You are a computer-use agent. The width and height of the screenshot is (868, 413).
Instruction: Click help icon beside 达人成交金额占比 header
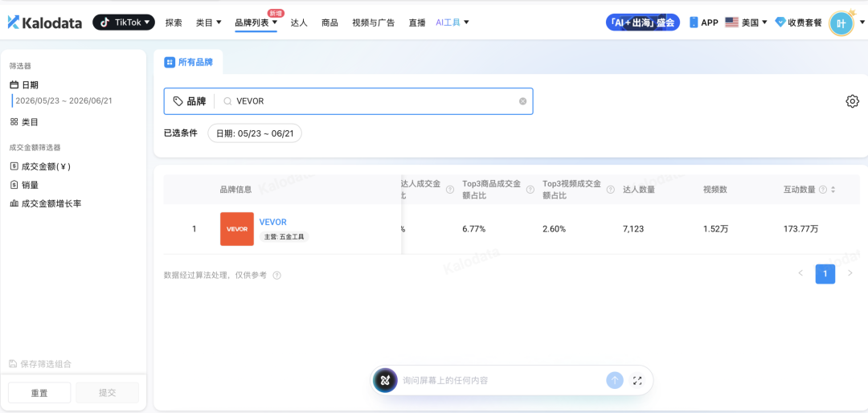click(x=450, y=190)
